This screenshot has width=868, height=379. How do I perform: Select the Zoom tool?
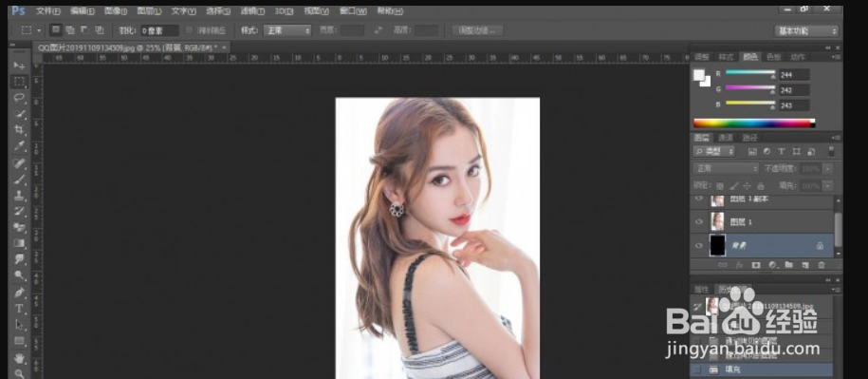(19, 373)
